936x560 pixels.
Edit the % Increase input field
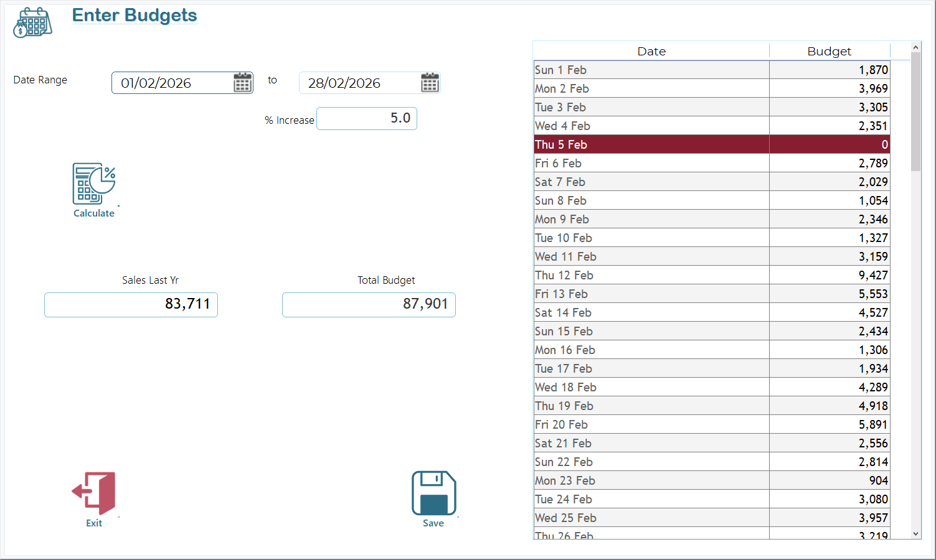[x=366, y=118]
